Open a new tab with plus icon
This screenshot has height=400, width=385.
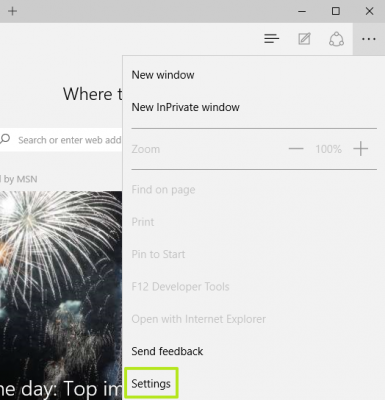(12, 11)
